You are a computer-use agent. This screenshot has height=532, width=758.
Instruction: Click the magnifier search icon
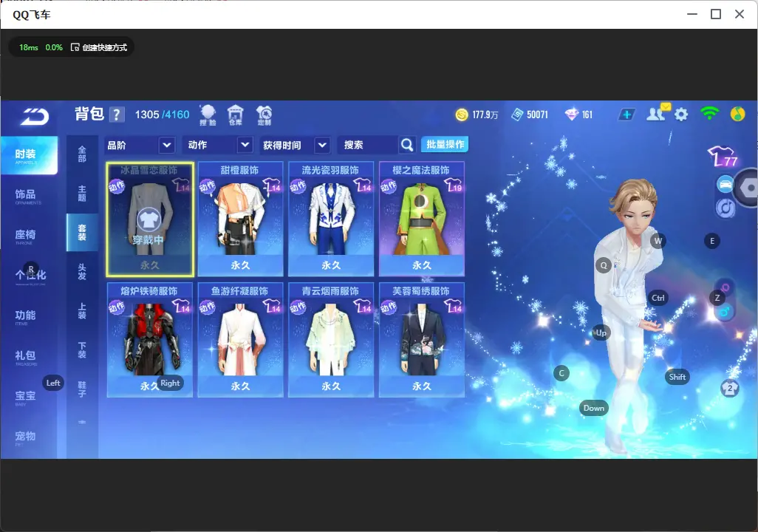pos(407,145)
